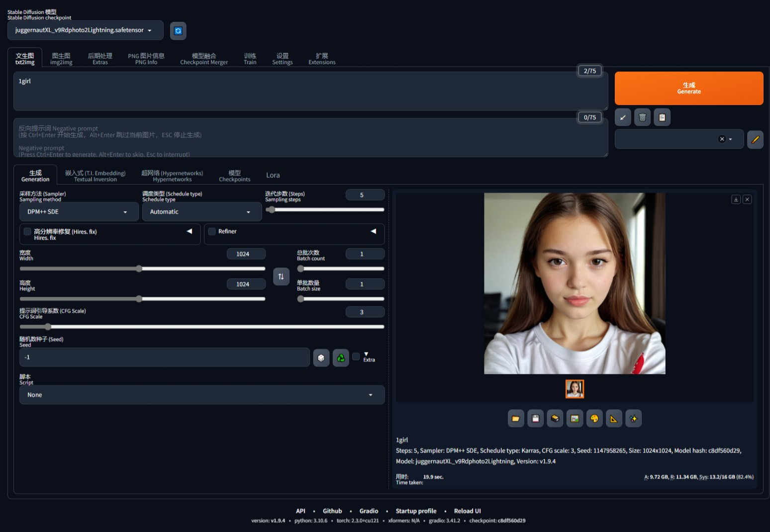This screenshot has width=770, height=532.
Task: Adjust the CFG Scale slider
Action: pyautogui.click(x=202, y=327)
